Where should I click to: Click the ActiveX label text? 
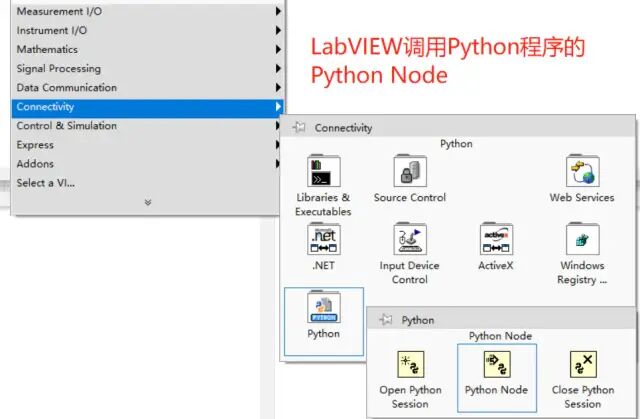tap(496, 266)
